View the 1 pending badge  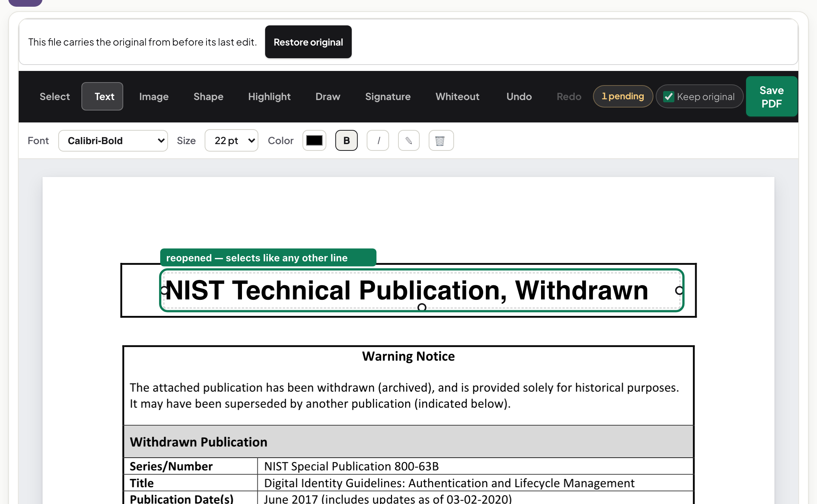point(623,96)
